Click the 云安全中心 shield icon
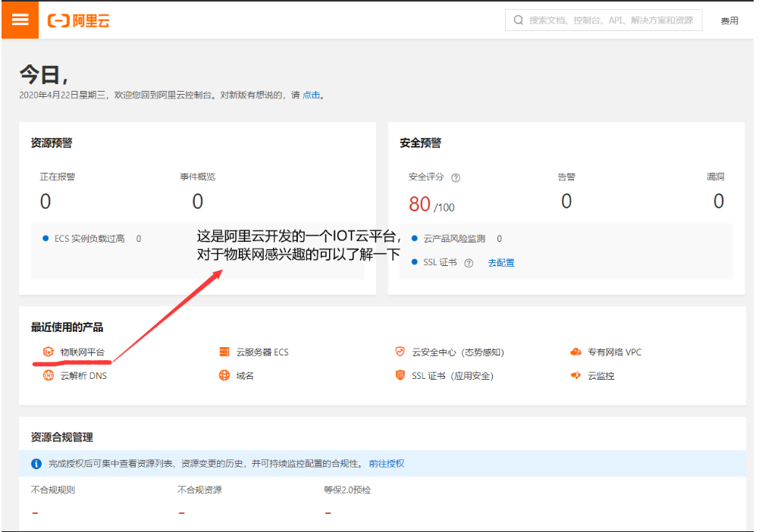This screenshot has width=762, height=532. pos(400,352)
